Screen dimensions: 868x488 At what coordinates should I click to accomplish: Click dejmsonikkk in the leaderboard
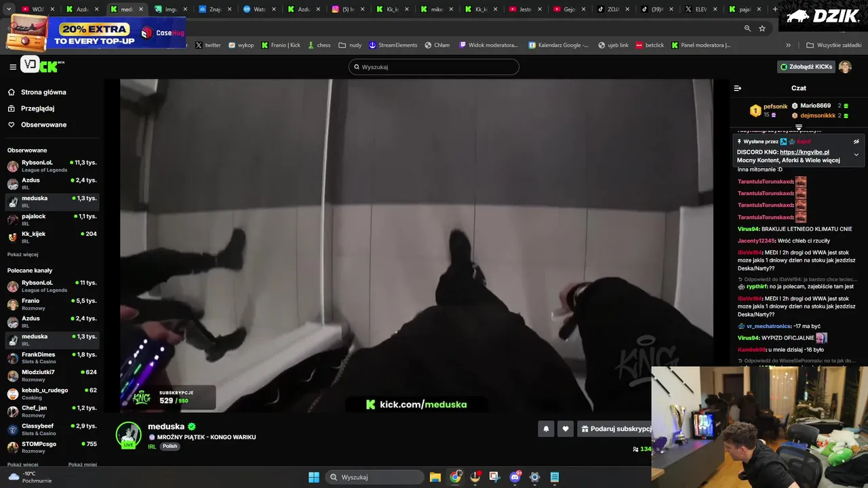click(818, 116)
